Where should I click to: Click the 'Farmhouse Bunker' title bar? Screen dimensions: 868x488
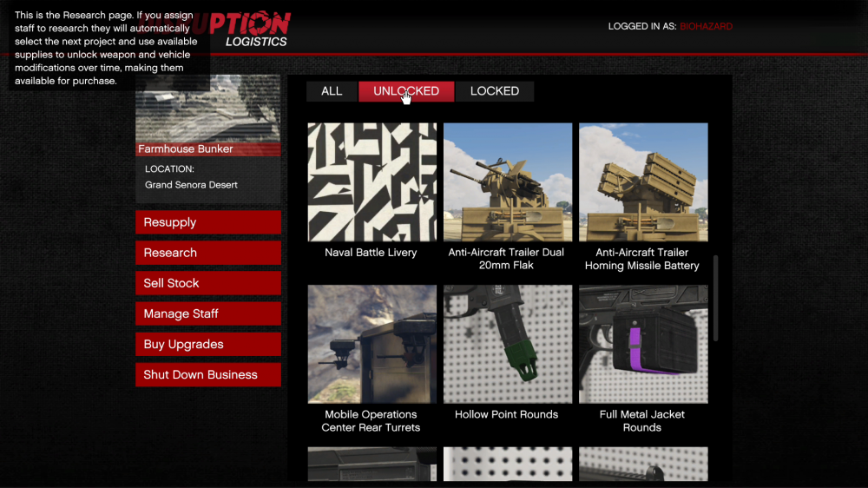click(x=208, y=149)
